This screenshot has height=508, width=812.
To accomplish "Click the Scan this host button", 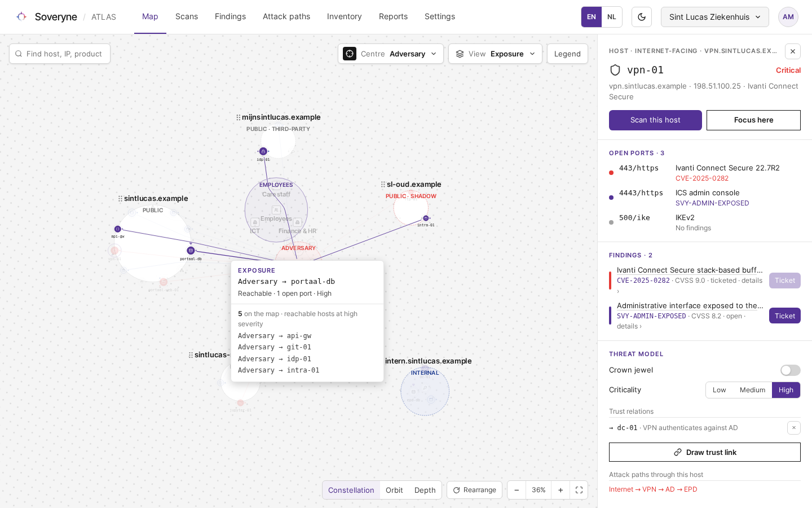I will coord(655,120).
